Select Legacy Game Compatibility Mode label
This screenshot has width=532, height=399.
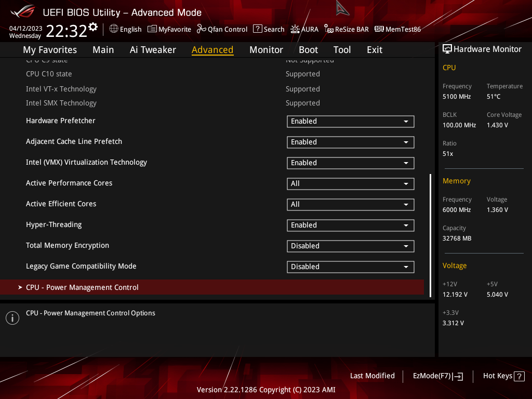(81, 267)
